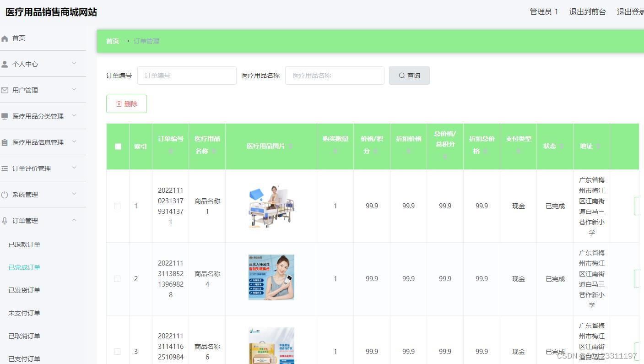Toggle the select-all checkbox in table header
This screenshot has height=364, width=644.
tap(118, 147)
